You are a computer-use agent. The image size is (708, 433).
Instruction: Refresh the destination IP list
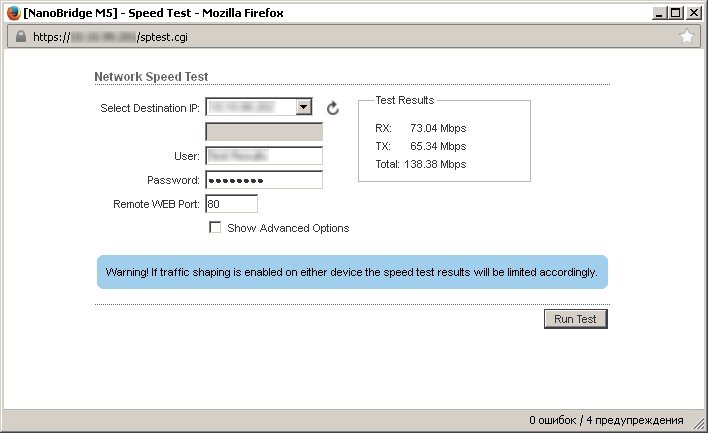click(333, 108)
